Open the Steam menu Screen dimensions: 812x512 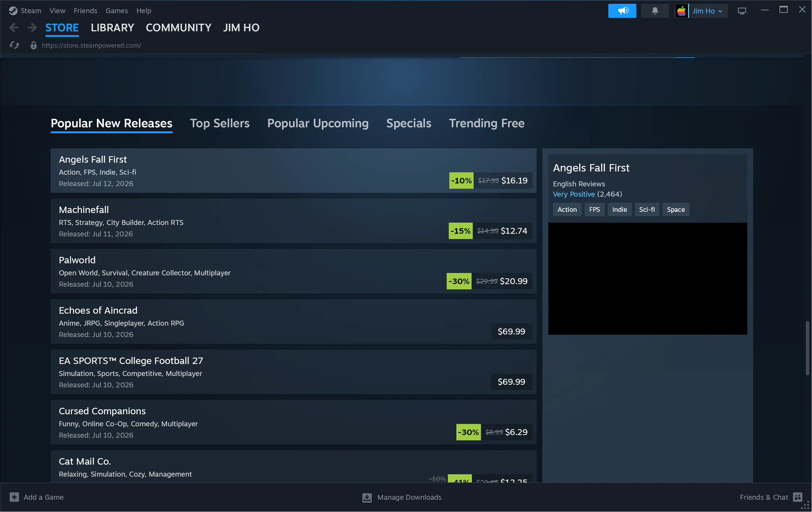click(x=31, y=11)
